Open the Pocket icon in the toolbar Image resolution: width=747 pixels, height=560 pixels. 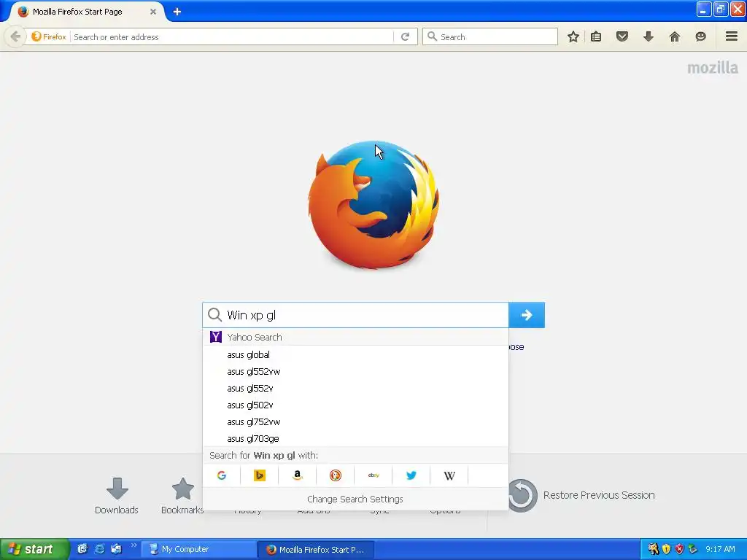pos(622,36)
